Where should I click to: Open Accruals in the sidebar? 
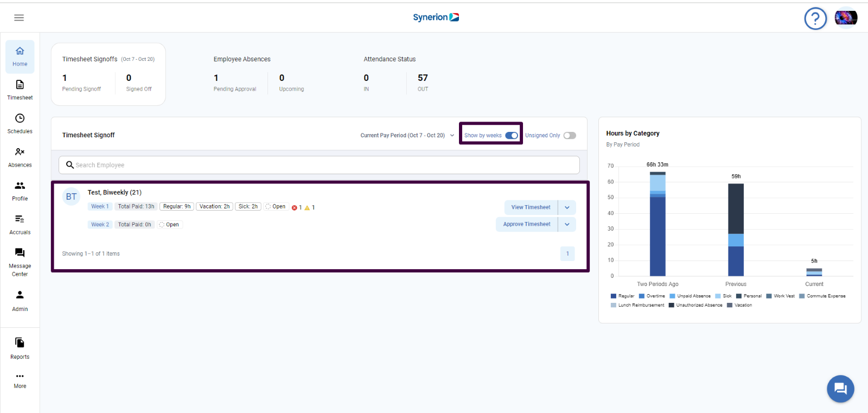tap(20, 225)
